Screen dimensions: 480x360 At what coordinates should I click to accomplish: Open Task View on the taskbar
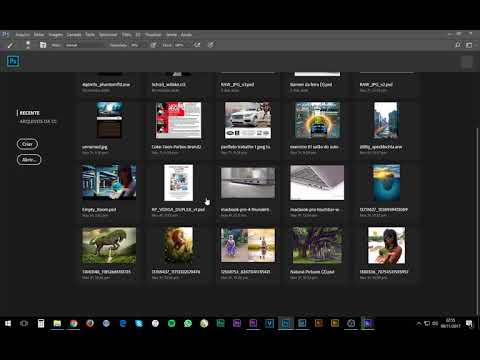(x=24, y=323)
